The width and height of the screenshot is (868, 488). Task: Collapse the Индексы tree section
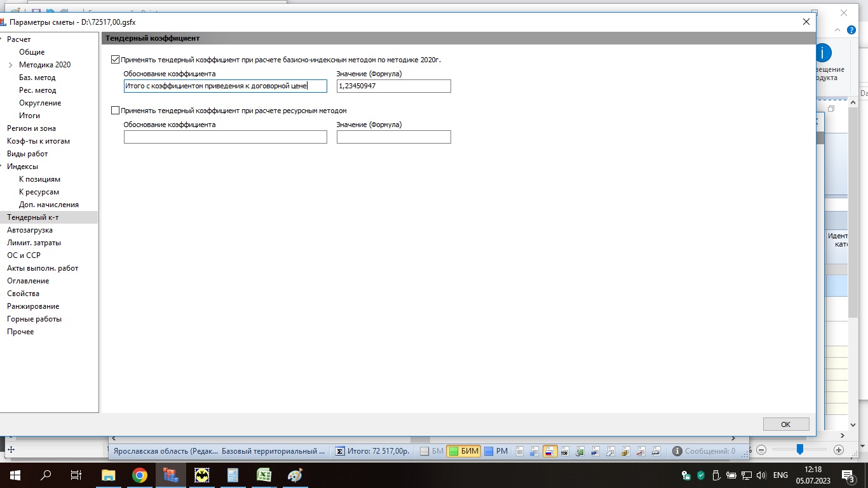[x=2, y=166]
